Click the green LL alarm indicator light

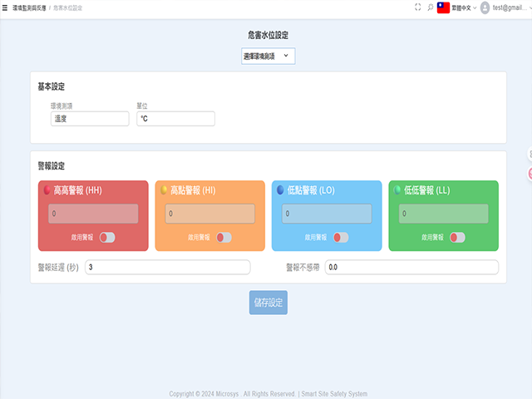point(397,190)
